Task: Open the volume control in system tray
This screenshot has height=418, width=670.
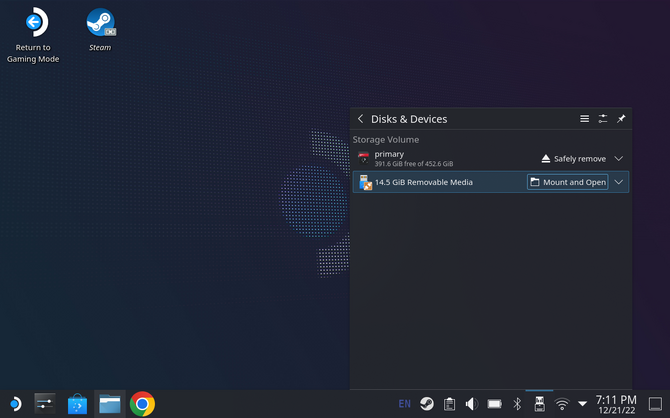Action: coord(472,404)
